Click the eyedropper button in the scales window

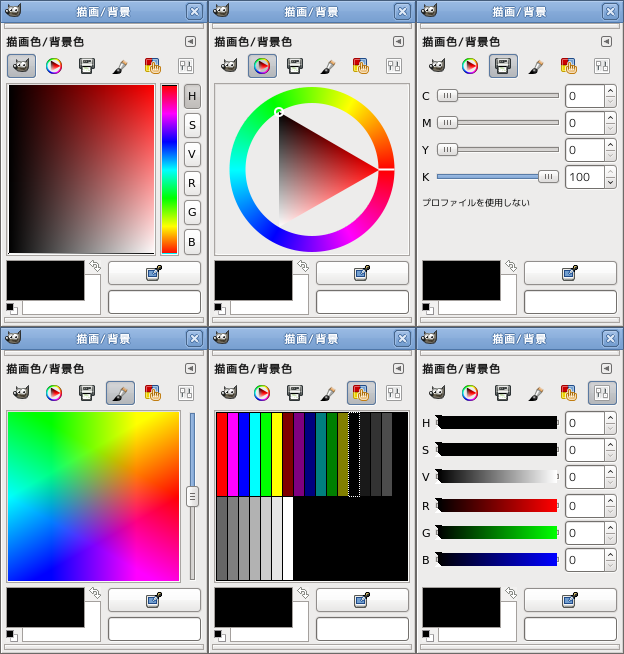570,600
